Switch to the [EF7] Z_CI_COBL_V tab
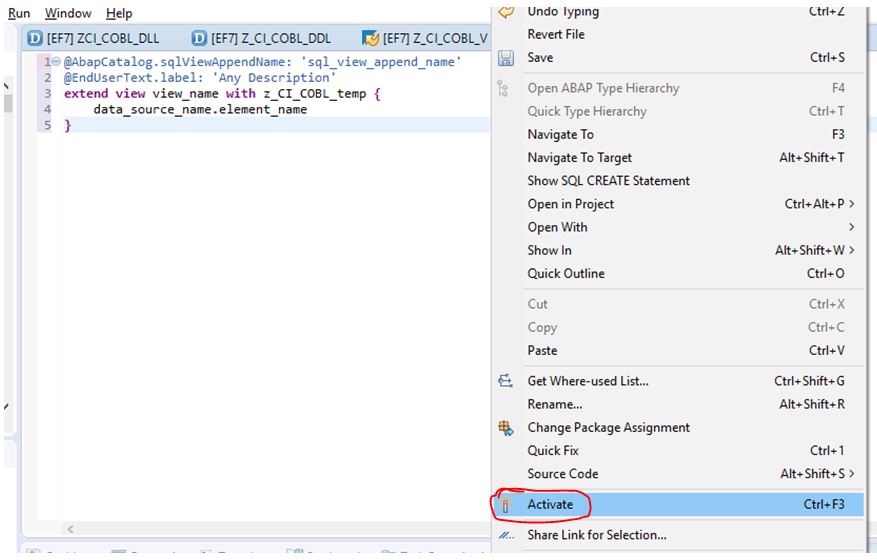 [x=425, y=38]
